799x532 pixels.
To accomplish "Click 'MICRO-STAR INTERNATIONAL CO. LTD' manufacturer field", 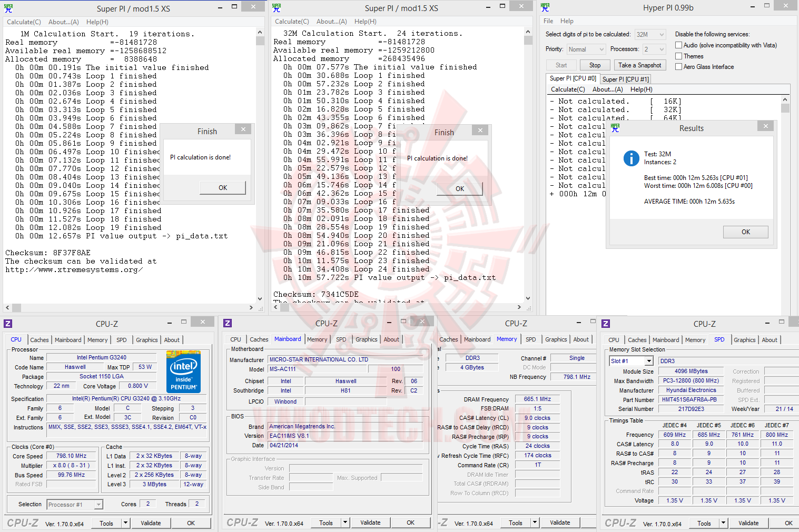I will 346,359.
